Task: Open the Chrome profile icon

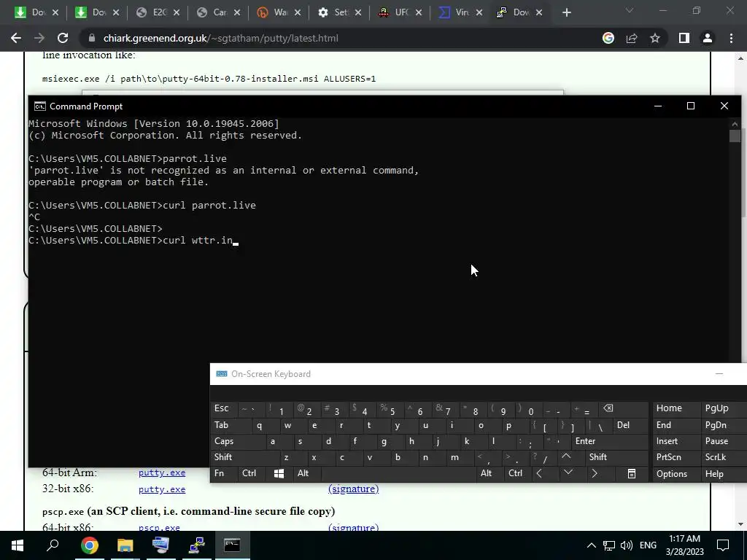Action: 708,38
